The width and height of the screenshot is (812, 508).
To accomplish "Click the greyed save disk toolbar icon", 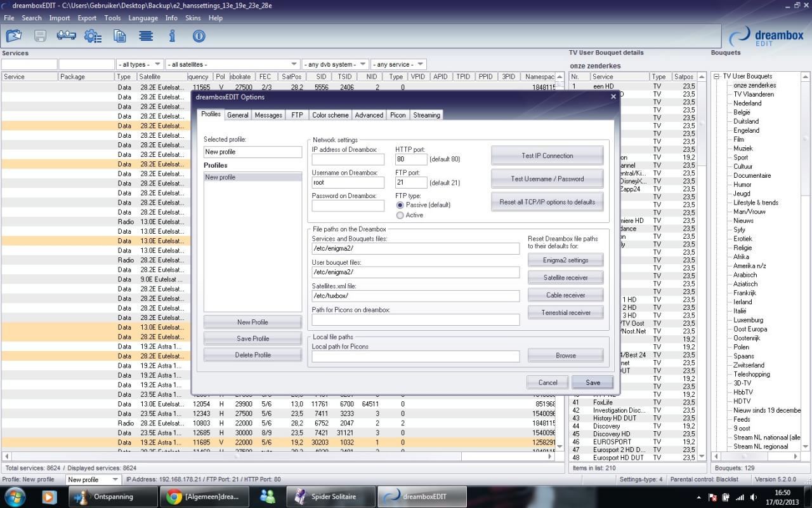I will pyautogui.click(x=40, y=36).
